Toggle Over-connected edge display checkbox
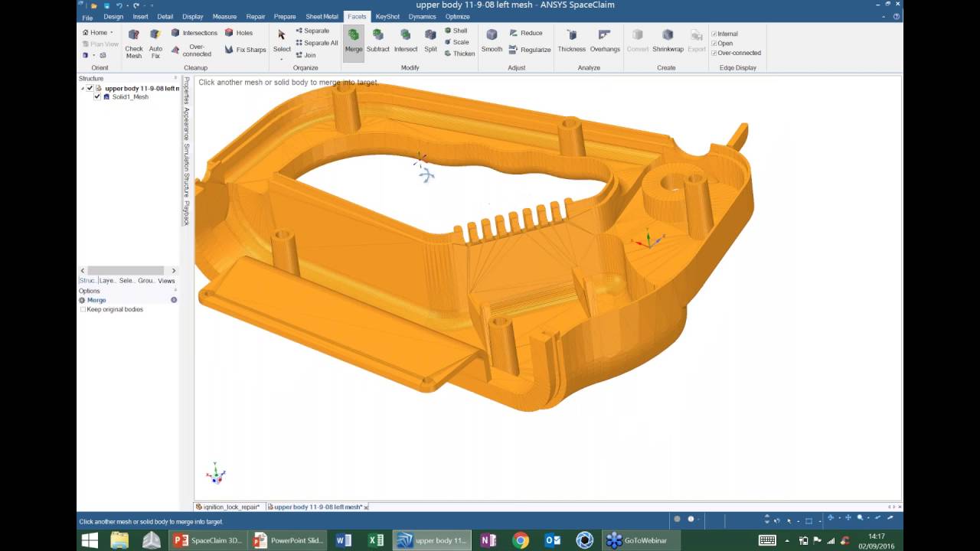Screen dimensions: 980x551 click(x=714, y=53)
